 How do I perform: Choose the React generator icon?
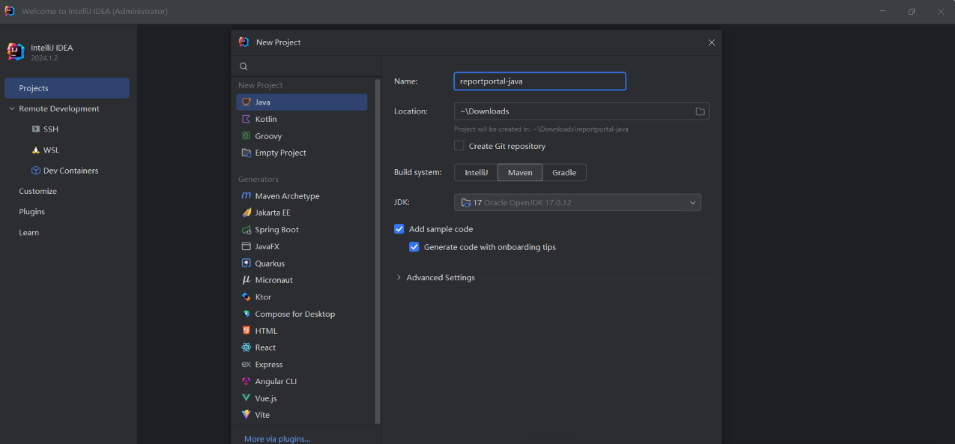point(246,348)
